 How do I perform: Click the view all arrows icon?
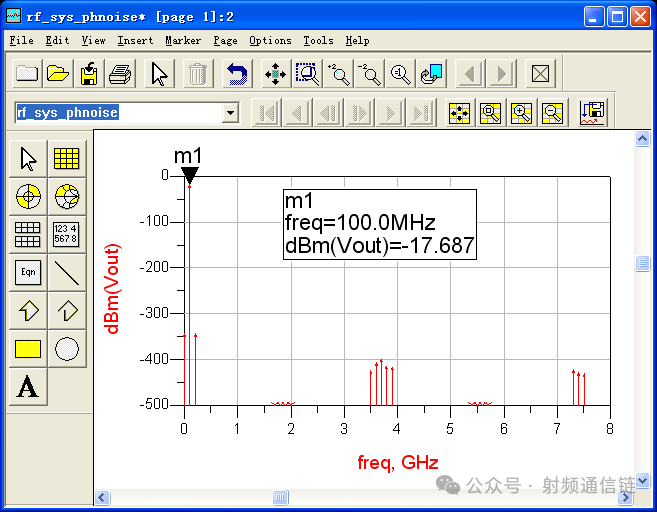275,74
